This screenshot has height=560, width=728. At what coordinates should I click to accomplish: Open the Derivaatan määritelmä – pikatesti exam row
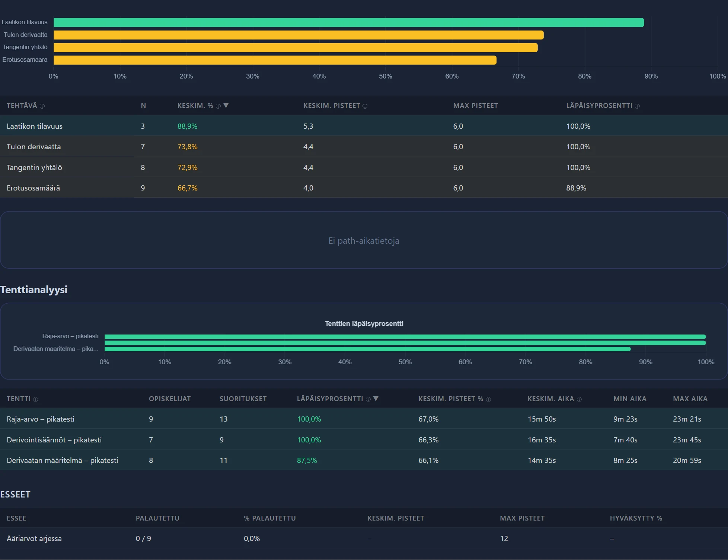[364, 460]
